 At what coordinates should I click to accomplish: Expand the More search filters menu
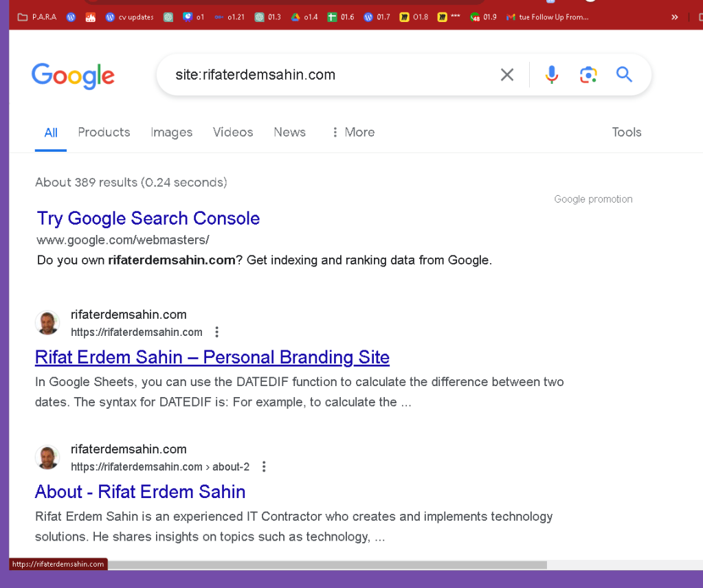[354, 132]
